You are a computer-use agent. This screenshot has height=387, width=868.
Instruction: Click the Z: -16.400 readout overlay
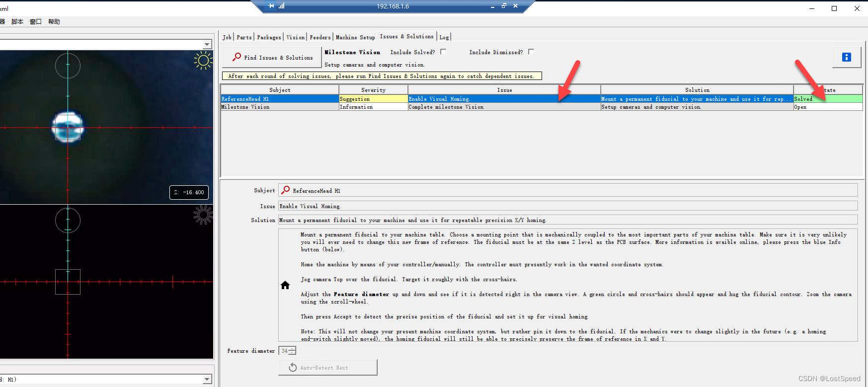point(189,192)
